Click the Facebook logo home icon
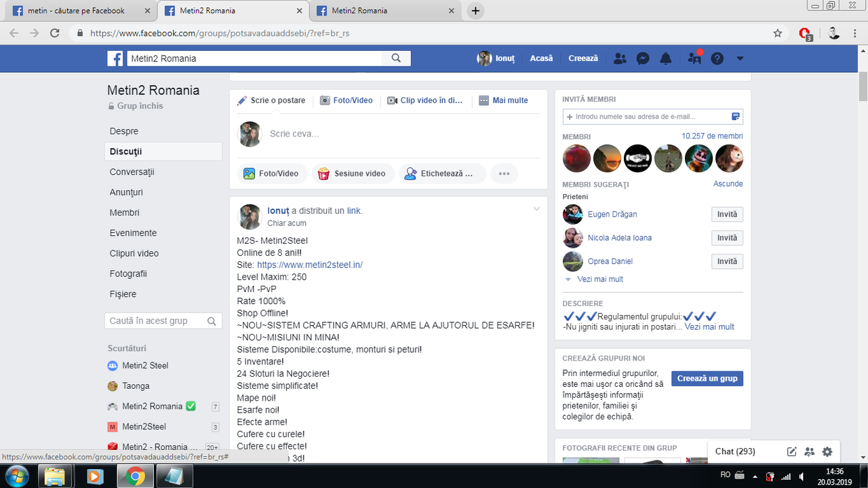Viewport: 868px width, 488px height. coord(115,58)
